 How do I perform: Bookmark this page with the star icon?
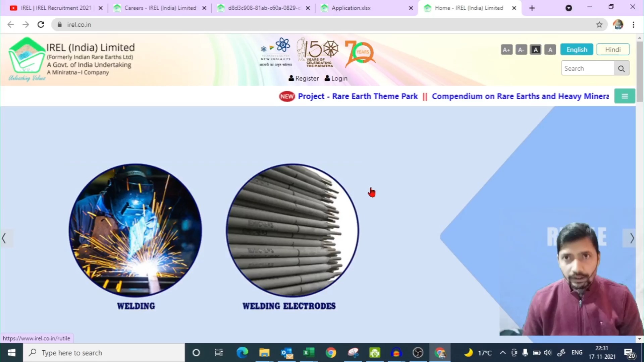(599, 24)
